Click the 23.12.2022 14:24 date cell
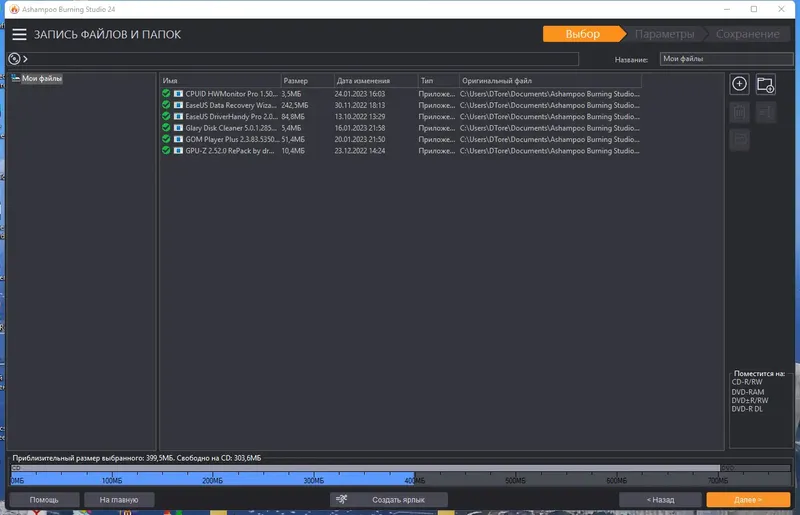The height and width of the screenshot is (515, 800). (x=360, y=151)
